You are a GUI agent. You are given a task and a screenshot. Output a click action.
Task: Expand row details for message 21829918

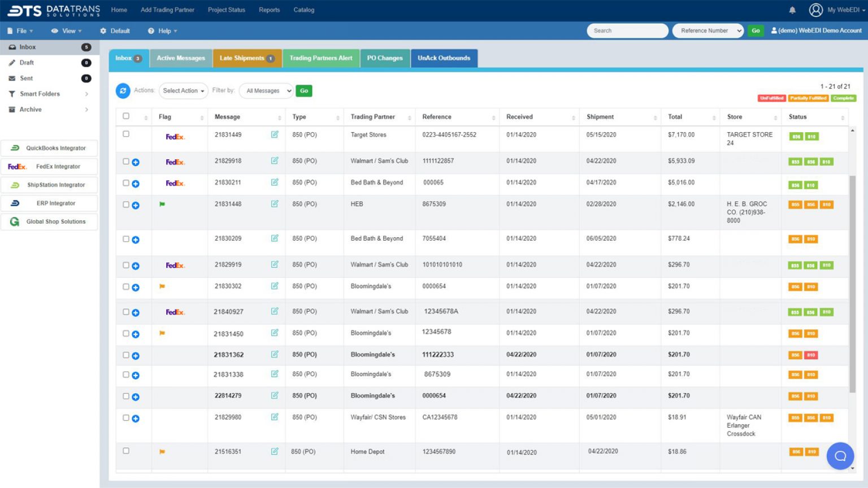(135, 162)
